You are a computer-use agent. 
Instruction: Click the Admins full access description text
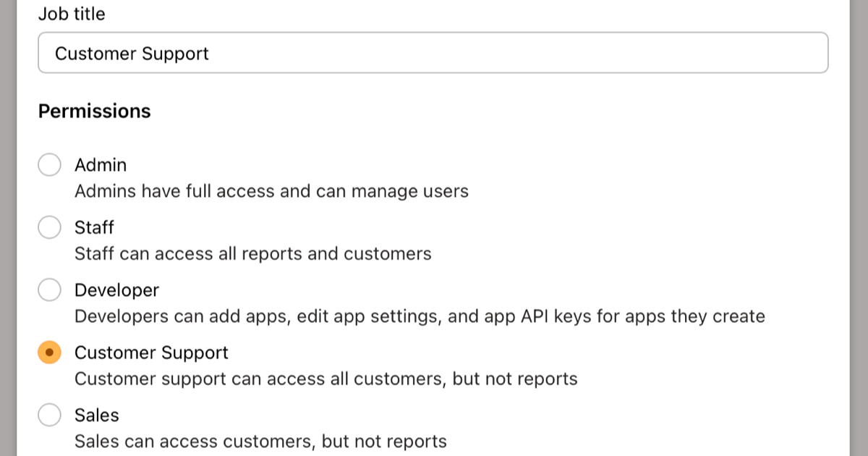271,190
